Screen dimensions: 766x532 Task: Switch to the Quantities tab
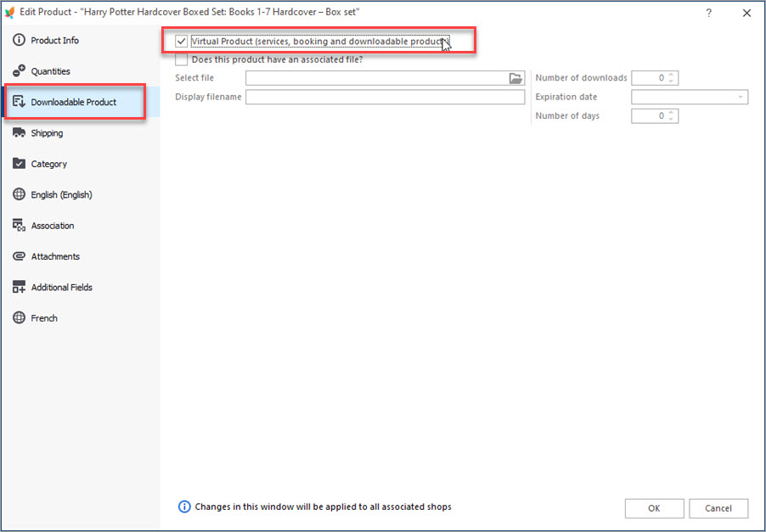(80, 70)
